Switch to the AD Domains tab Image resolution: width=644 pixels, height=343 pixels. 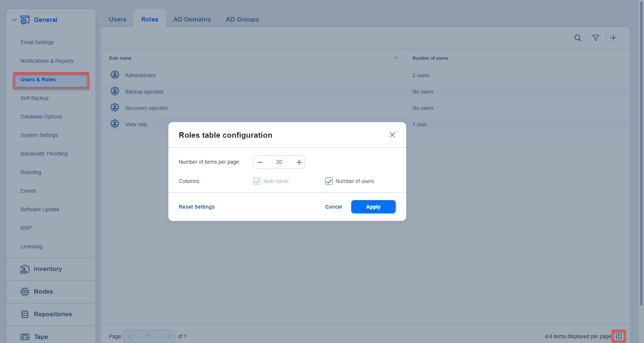click(192, 19)
